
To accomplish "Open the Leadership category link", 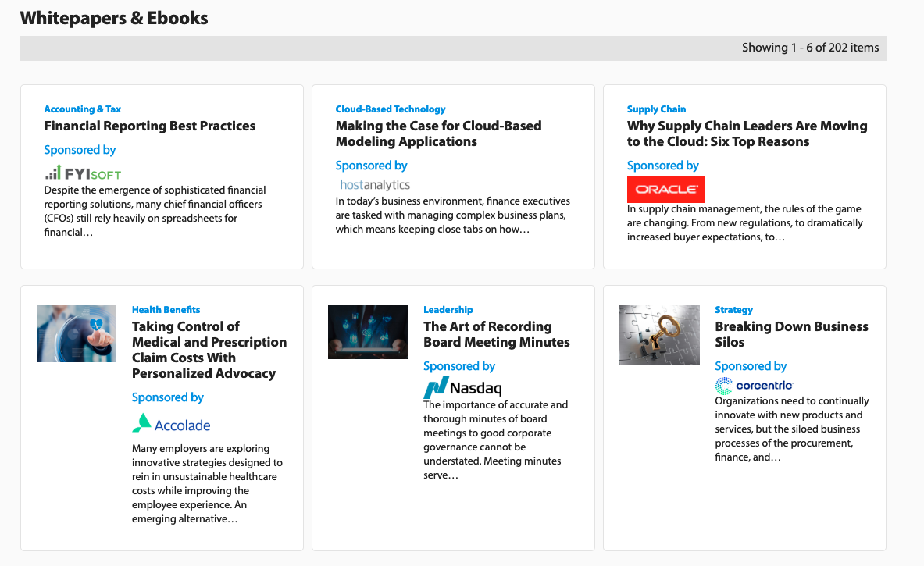I will click(448, 310).
